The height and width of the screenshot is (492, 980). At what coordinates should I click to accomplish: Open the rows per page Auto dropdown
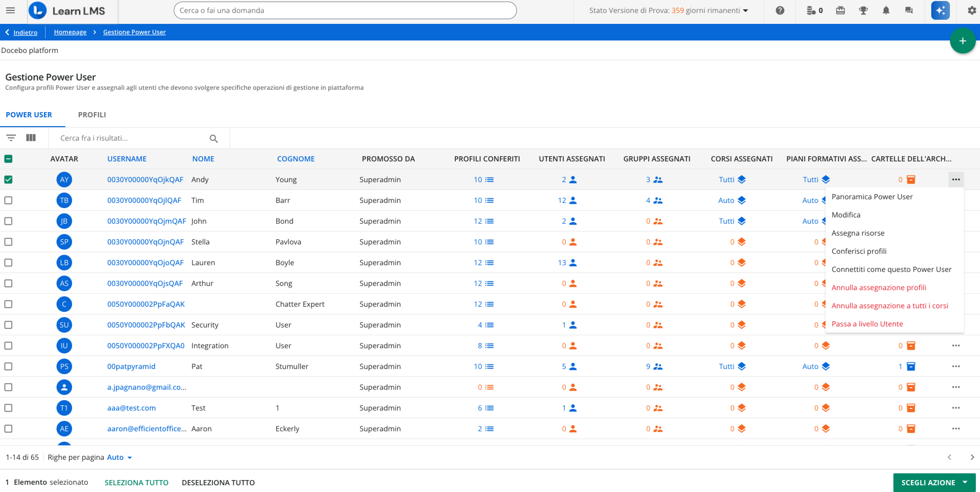click(119, 457)
